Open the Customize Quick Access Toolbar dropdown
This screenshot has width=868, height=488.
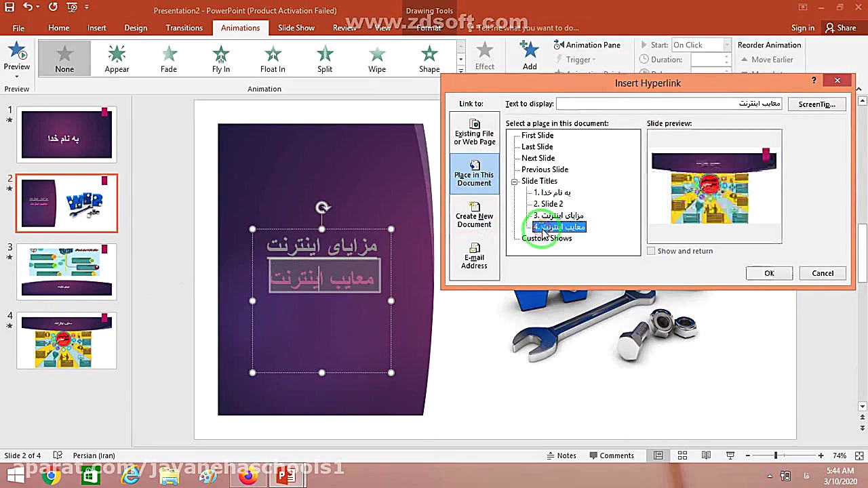pyautogui.click(x=87, y=7)
